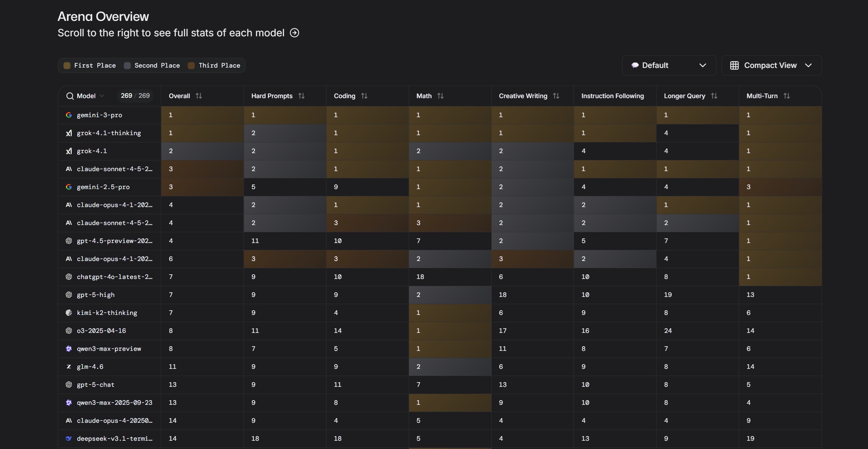Click the kimi-k2-thinking row's Math rank cell

pos(450,313)
